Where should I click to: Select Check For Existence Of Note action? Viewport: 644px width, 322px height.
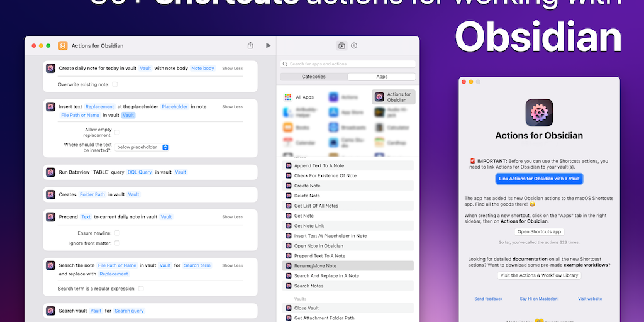[x=348, y=175]
